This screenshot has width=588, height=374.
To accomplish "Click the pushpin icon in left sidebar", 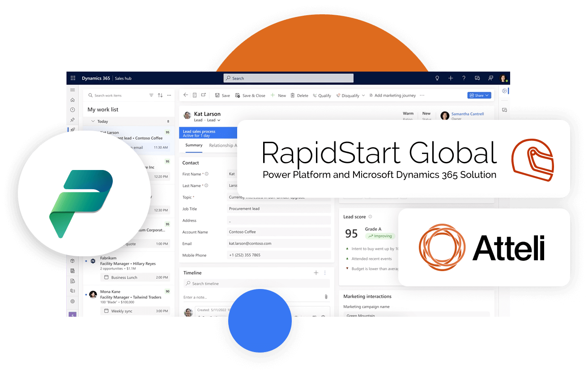I will (72, 119).
